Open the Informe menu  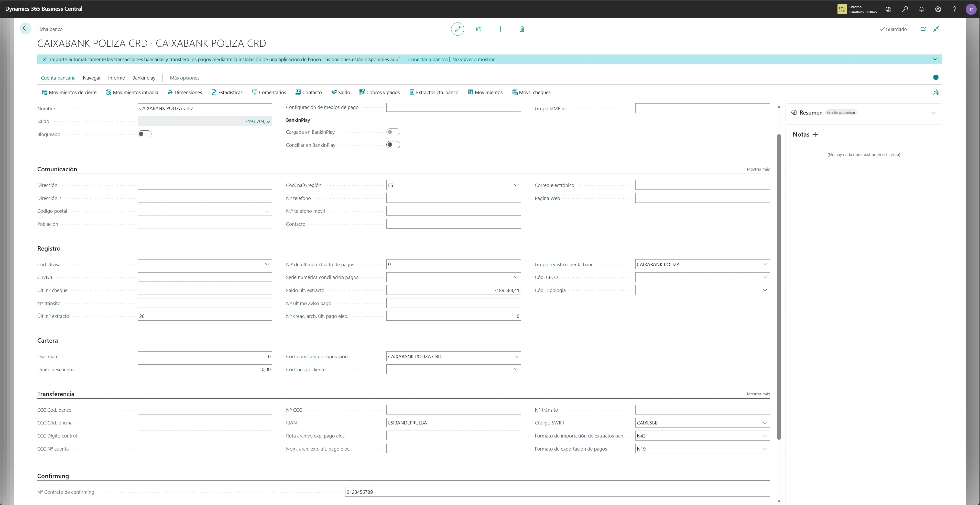coord(116,78)
